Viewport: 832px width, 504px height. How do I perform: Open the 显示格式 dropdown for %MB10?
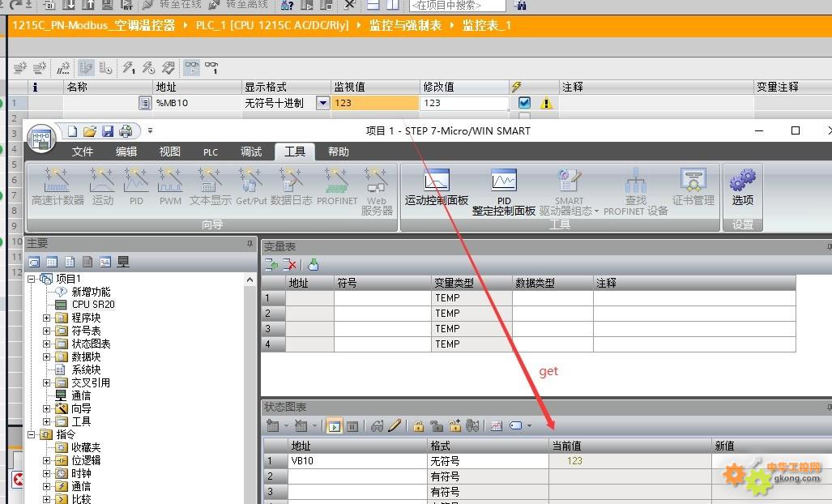(322, 103)
